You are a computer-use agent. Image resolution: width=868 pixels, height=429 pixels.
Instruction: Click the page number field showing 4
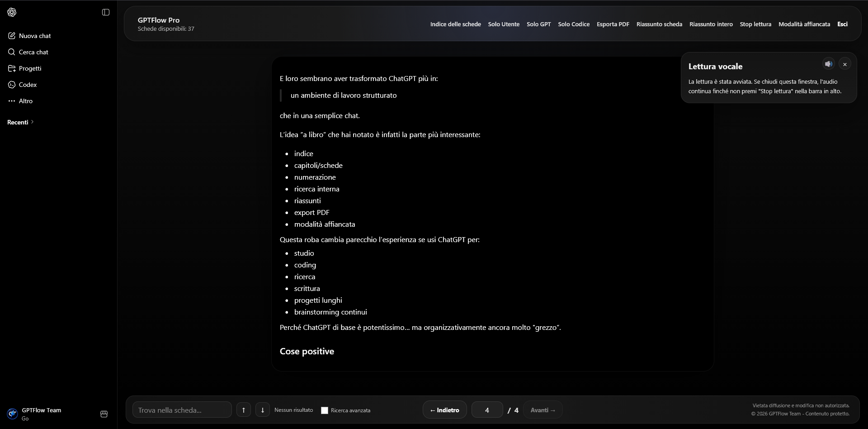[x=487, y=410]
